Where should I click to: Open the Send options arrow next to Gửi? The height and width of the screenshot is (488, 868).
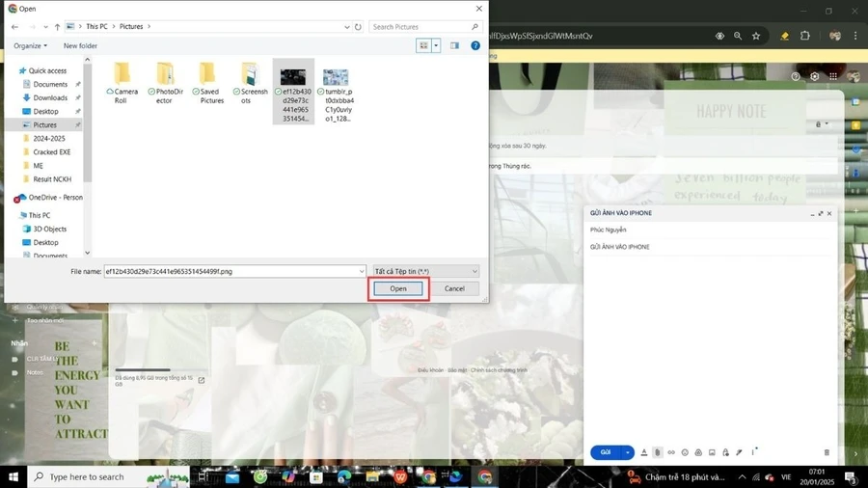tap(627, 452)
